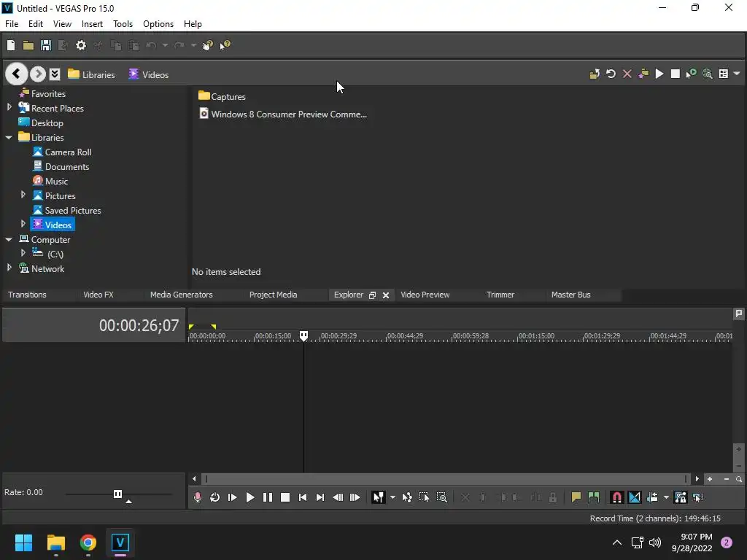The image size is (747, 560).
Task: Toggle Ignore Event Grouping
Action: (698, 497)
